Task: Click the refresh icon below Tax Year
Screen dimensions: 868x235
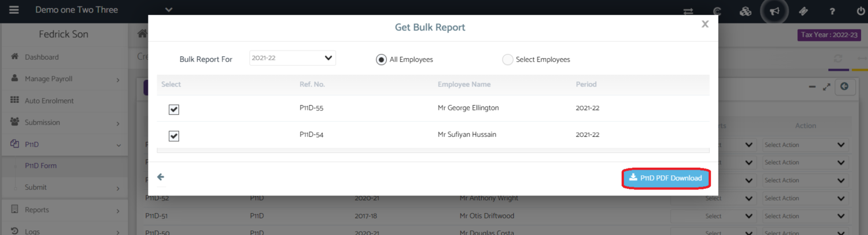Action: (838, 59)
